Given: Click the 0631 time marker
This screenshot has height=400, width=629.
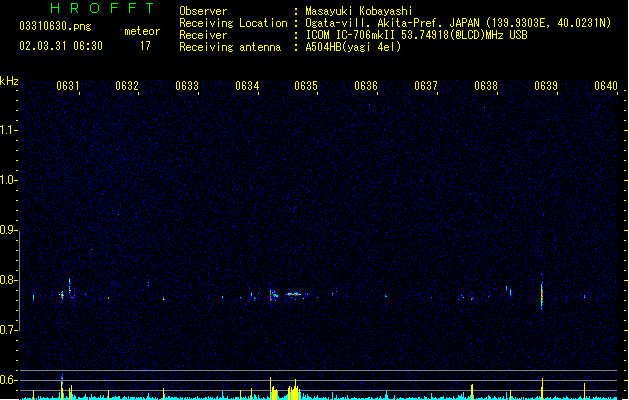Looking at the screenshot, I should tap(67, 86).
